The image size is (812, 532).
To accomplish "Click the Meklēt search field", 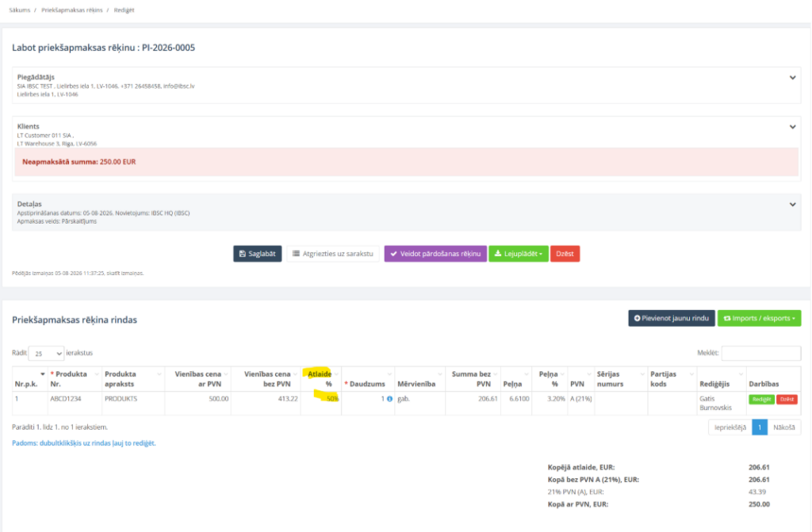I will [761, 354].
